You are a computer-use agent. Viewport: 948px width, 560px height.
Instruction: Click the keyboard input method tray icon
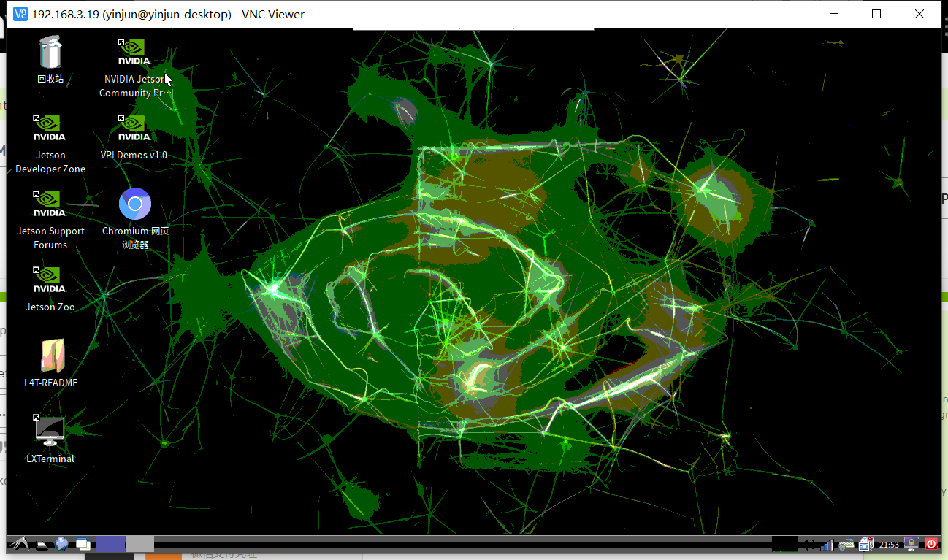point(846,544)
